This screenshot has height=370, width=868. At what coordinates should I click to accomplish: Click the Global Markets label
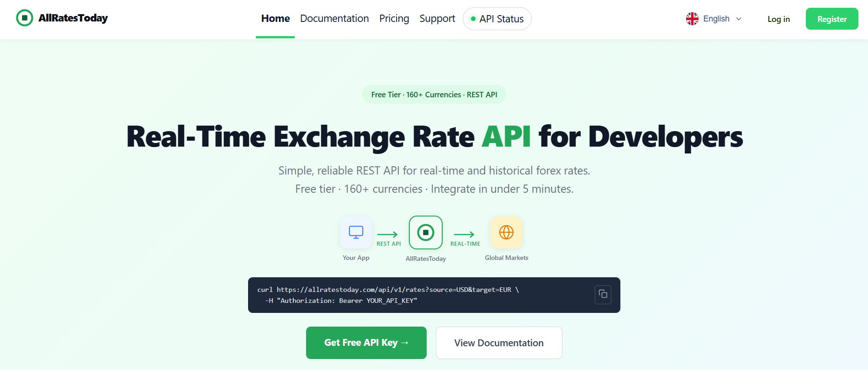point(507,258)
